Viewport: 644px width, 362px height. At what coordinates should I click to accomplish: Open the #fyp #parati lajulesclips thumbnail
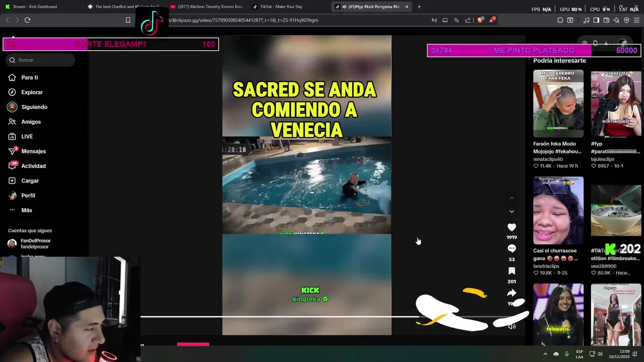click(x=616, y=104)
